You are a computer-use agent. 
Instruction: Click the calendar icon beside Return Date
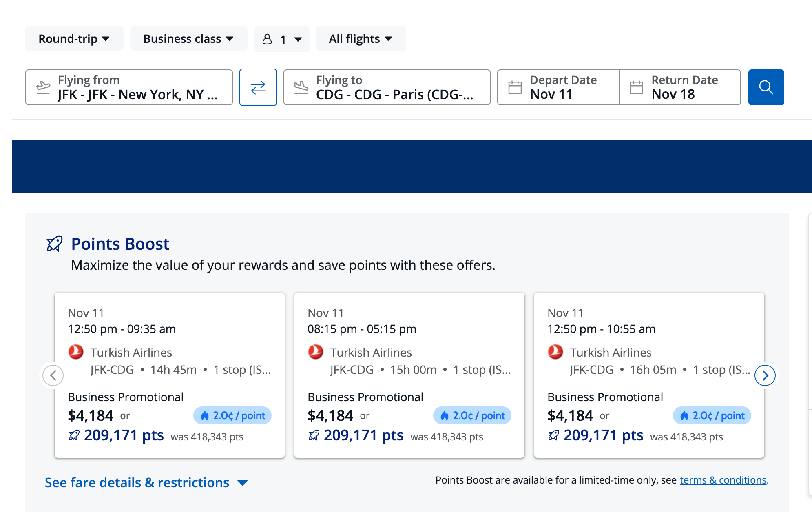[x=637, y=87]
